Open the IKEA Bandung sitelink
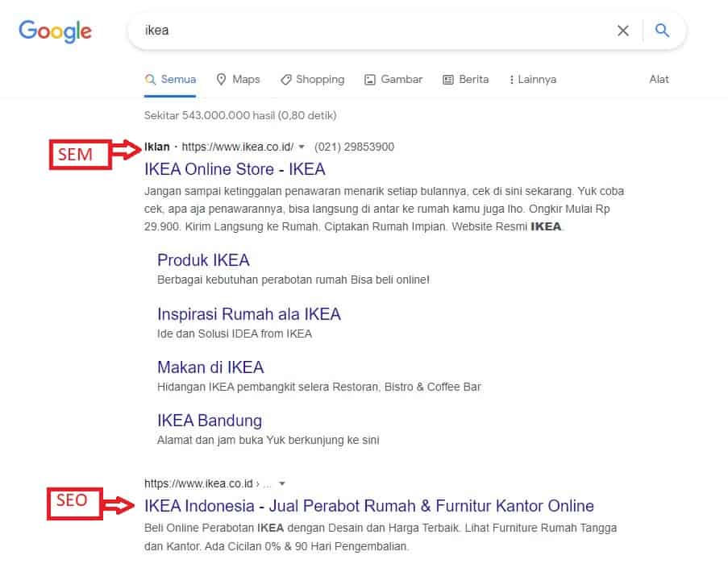 [x=210, y=421]
